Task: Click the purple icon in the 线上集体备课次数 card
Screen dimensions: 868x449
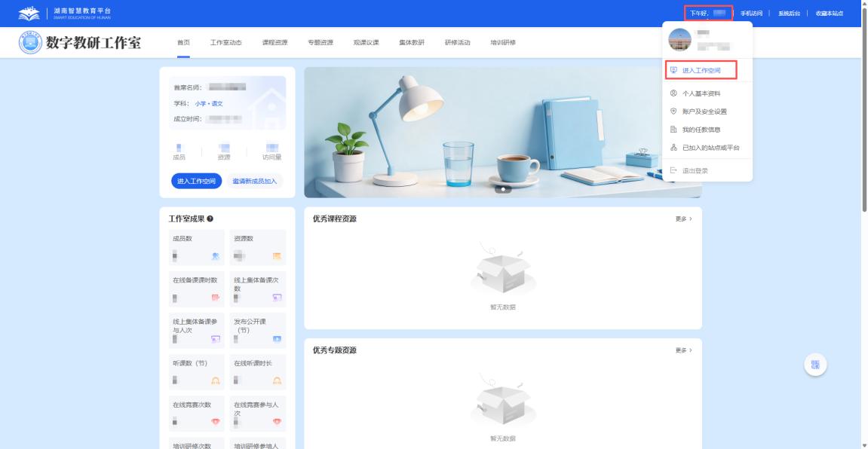Action: tap(277, 298)
